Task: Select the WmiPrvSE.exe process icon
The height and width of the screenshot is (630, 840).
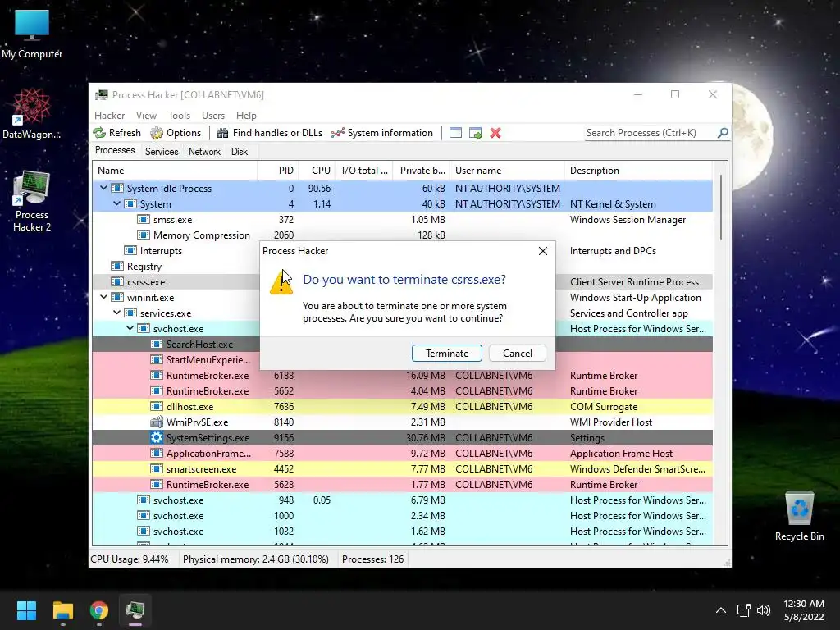Action: (x=157, y=422)
